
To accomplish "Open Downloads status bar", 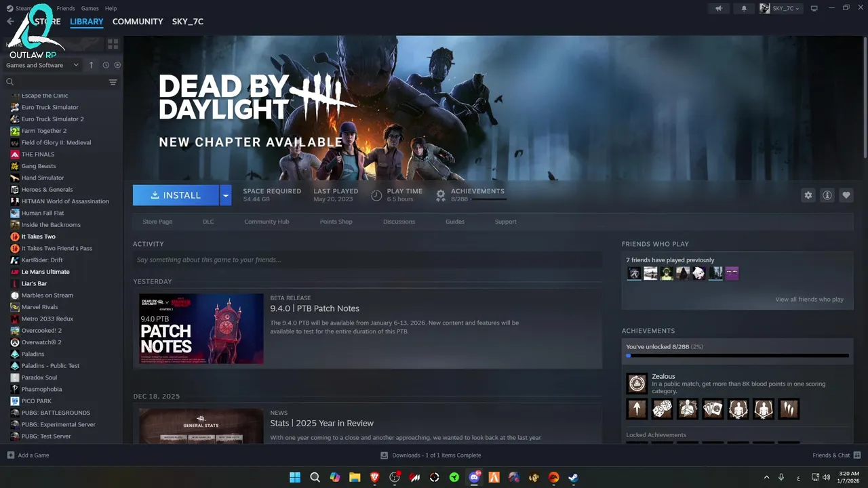I will point(431,455).
